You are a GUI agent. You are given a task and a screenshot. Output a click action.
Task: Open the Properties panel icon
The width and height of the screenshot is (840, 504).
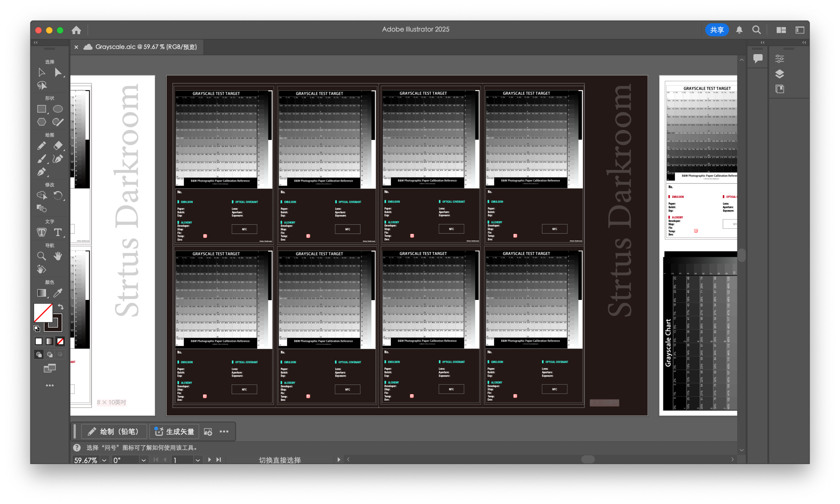pos(780,59)
